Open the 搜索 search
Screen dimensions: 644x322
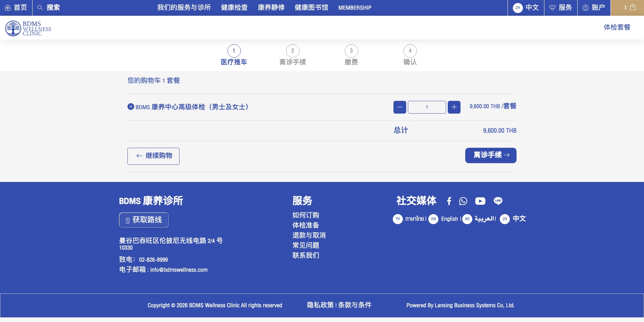pos(49,8)
